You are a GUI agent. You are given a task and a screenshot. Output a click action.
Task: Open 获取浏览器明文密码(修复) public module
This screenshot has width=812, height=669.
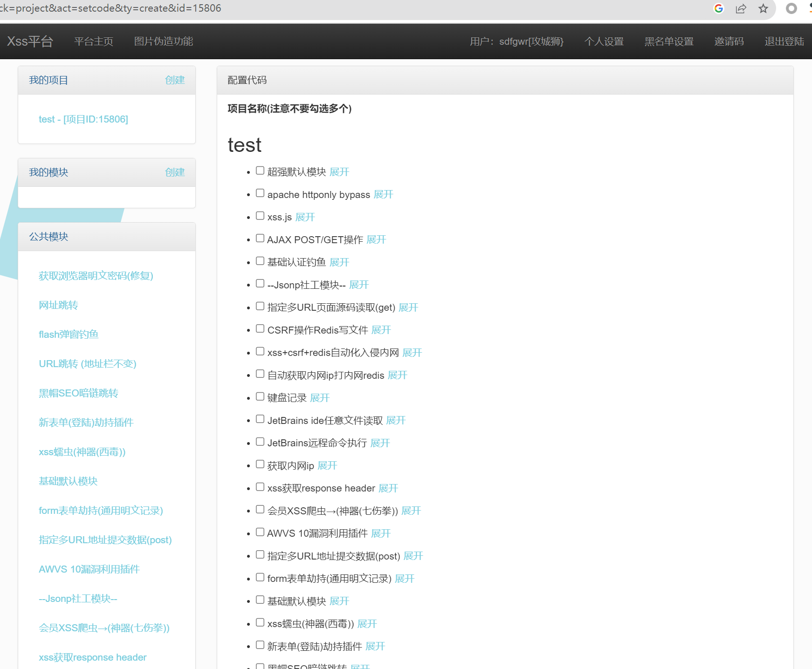[96, 276]
